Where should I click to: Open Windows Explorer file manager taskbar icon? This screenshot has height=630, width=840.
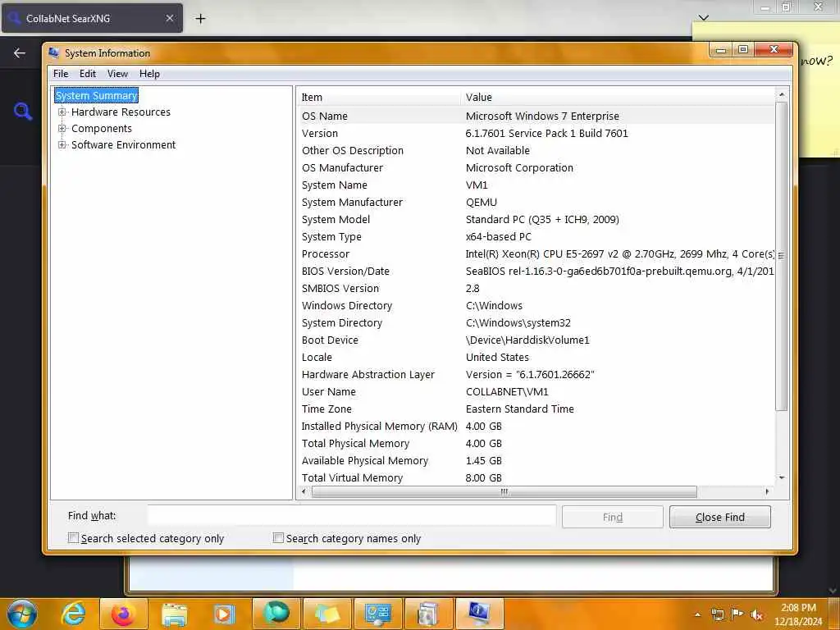point(174,614)
